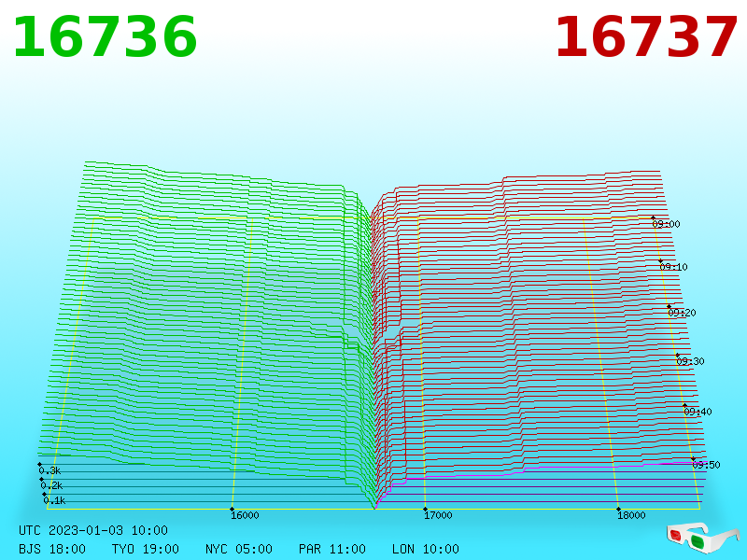
Task: Click the PAR 11:00 Paris time
Action: [x=332, y=549]
